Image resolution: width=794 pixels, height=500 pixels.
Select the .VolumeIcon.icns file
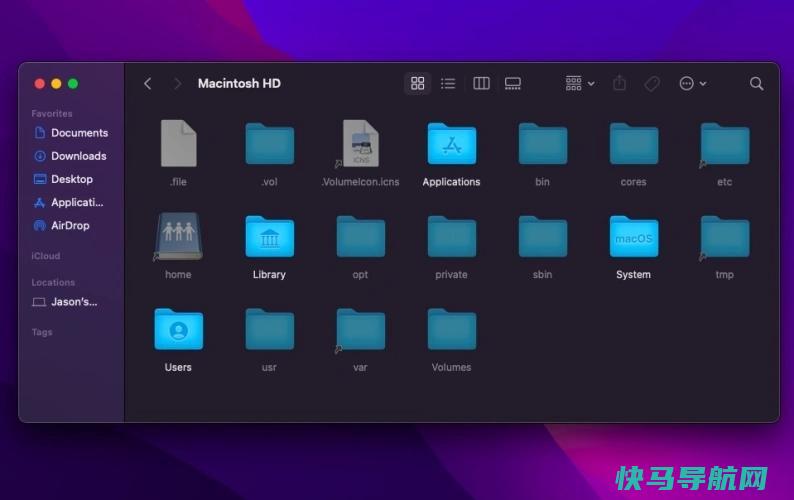(361, 143)
